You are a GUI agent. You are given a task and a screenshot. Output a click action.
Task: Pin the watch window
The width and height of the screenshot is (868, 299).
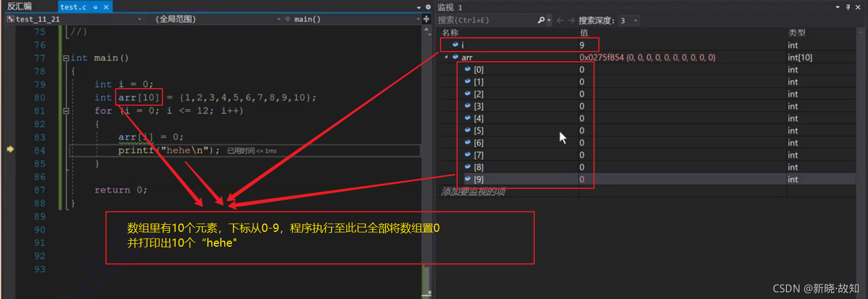(x=848, y=7)
